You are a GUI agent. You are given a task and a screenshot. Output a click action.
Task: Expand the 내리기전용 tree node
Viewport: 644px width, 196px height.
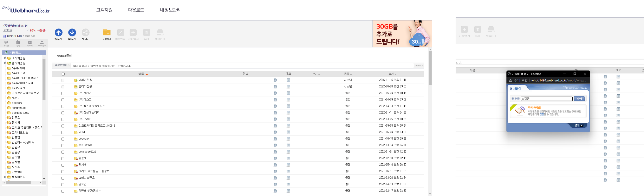click(5, 58)
